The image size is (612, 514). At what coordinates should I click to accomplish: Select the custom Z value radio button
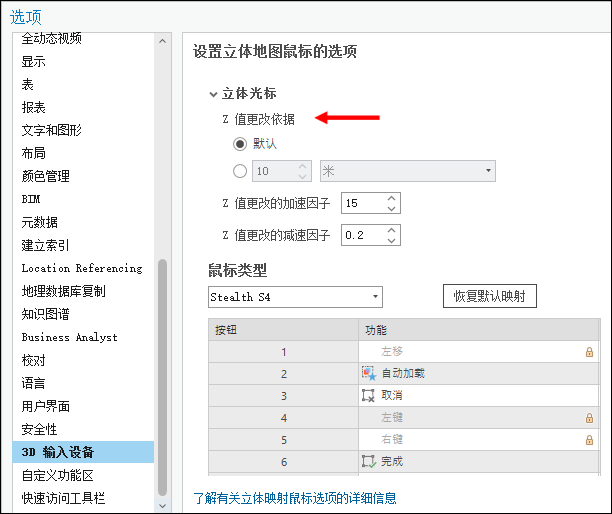(x=239, y=171)
